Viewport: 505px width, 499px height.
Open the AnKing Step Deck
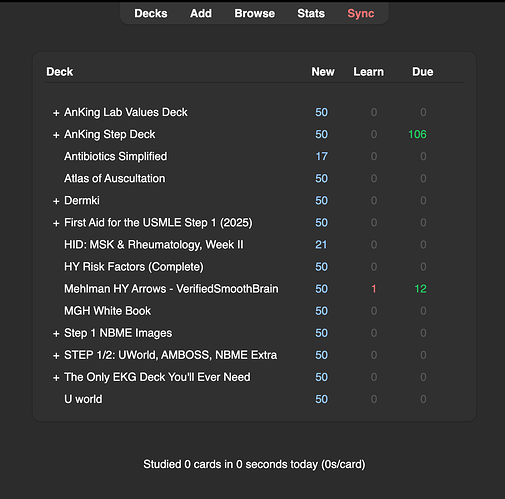pos(110,134)
